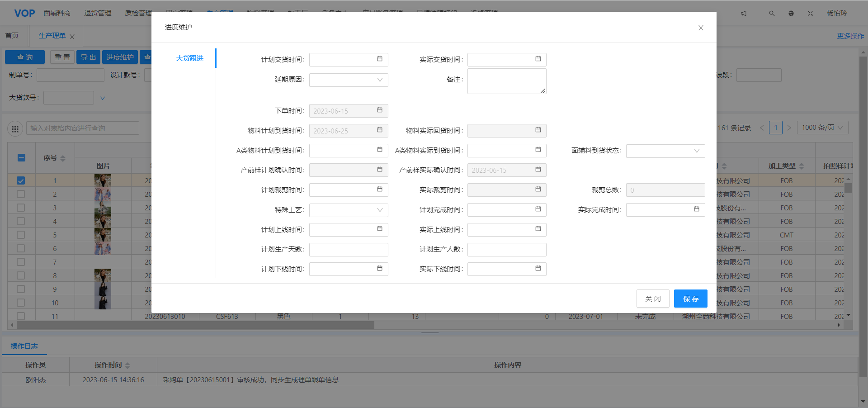Click the 关闭 button
Viewport: 868px width, 408px height.
pos(652,299)
